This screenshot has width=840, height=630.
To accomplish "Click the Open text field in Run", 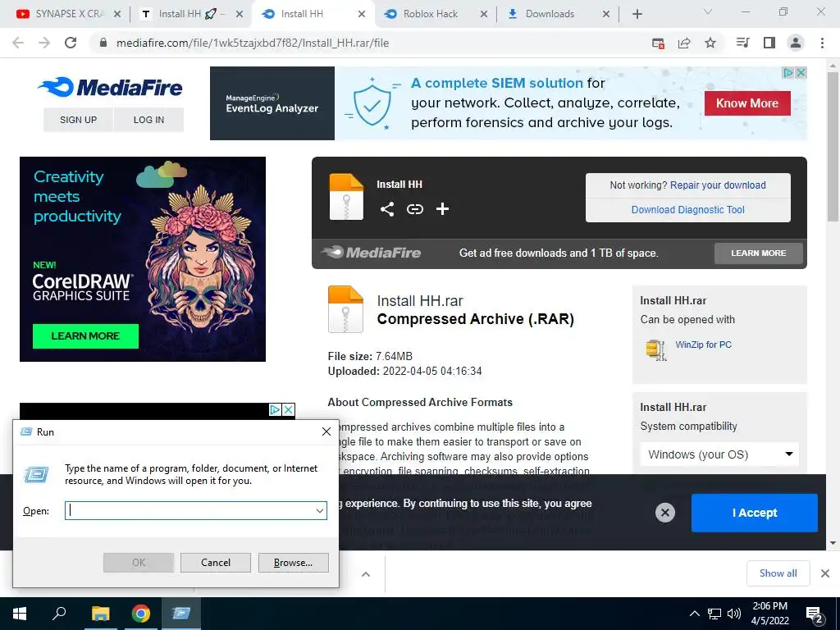I will [196, 510].
